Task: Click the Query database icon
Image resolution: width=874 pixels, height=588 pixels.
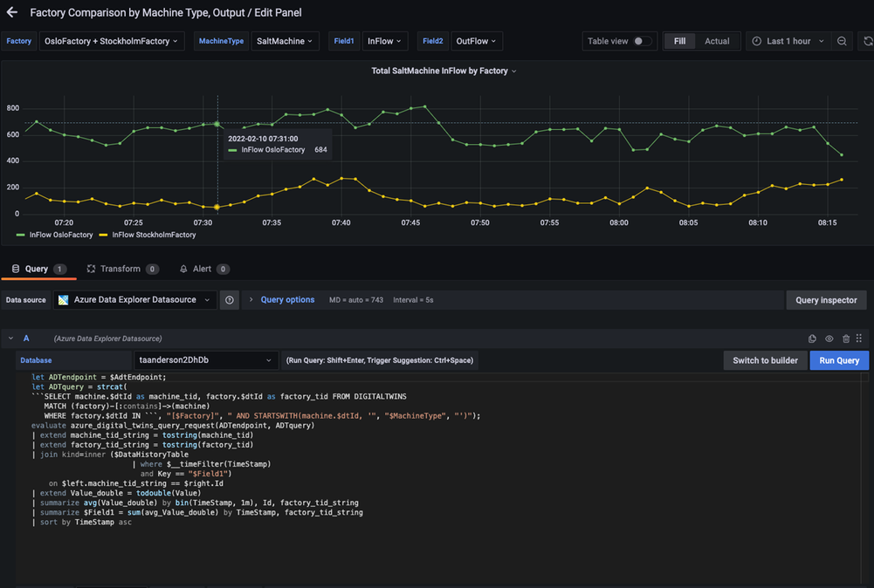Action: point(16,269)
